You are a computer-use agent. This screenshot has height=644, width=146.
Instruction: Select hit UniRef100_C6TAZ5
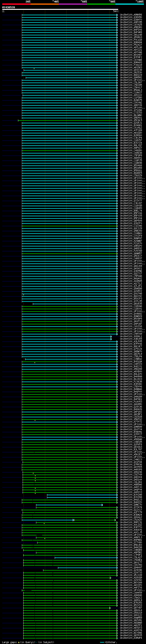[x=131, y=25]
